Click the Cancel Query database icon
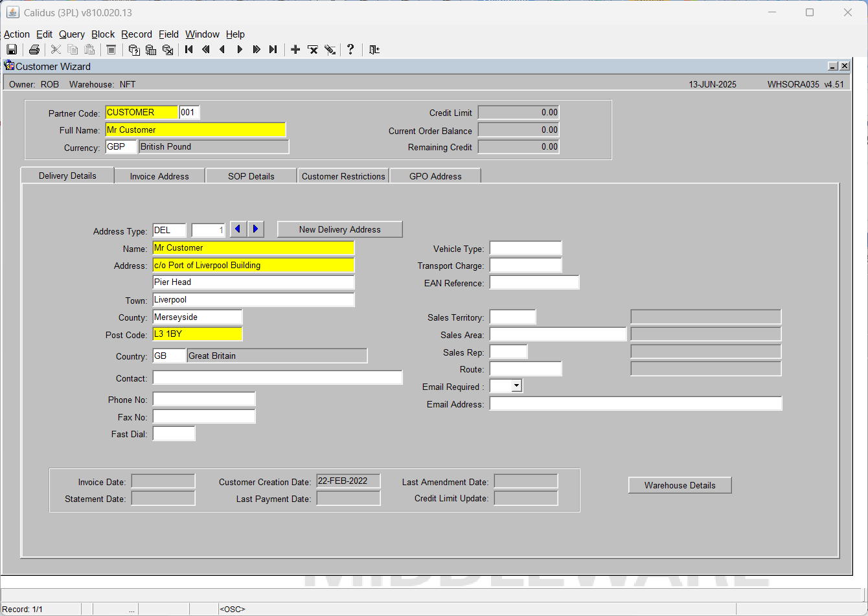Viewport: 868px width, 616px height. click(x=168, y=50)
